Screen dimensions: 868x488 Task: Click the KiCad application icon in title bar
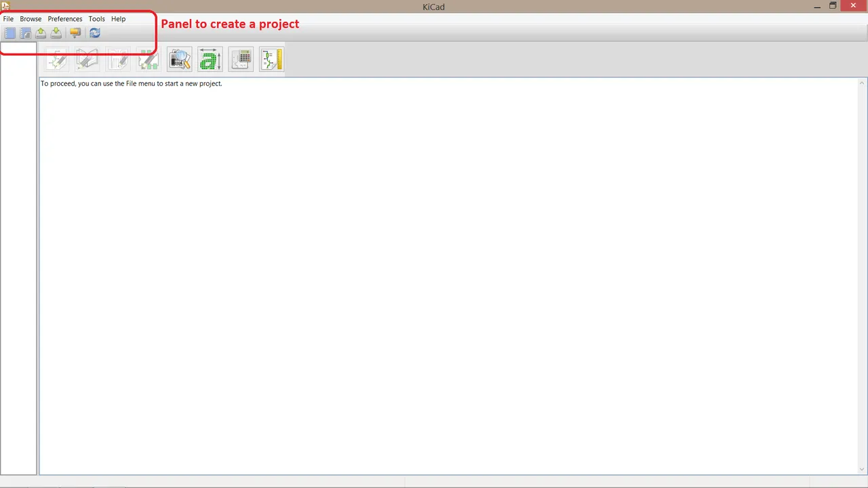tap(5, 5)
